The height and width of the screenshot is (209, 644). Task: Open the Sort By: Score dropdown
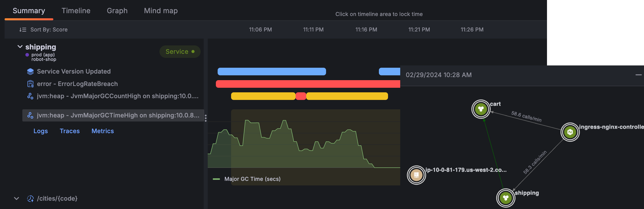[49, 30]
